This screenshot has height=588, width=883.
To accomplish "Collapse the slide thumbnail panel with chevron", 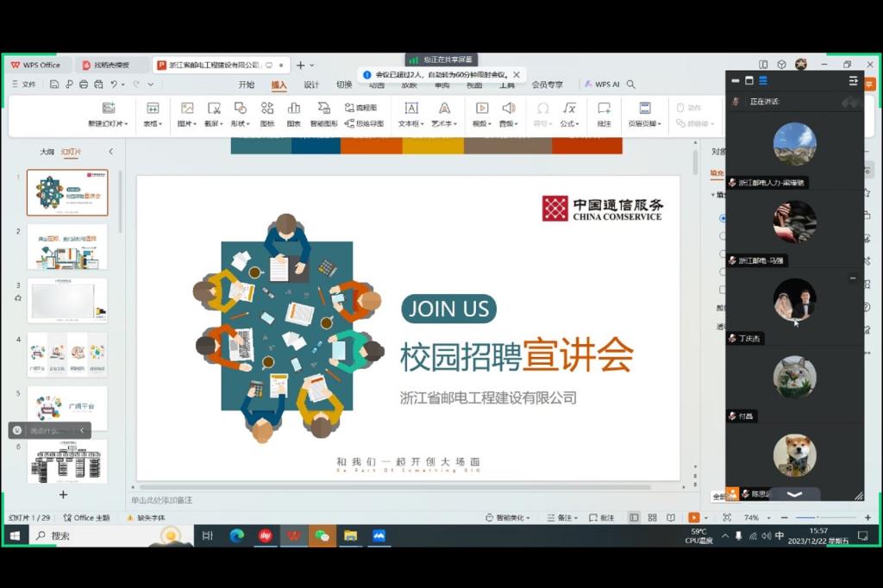I will 110,152.
